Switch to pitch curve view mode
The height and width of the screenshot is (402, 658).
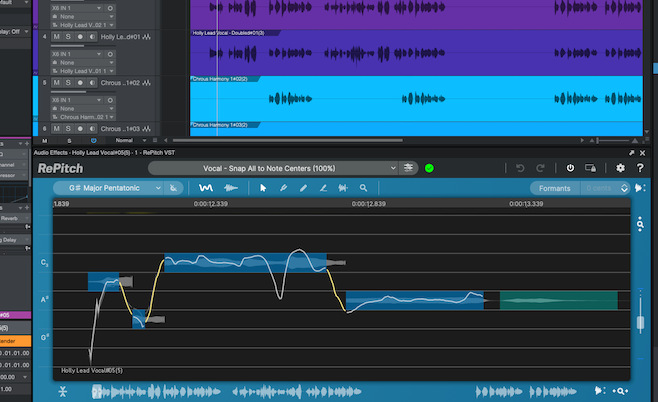pos(206,188)
